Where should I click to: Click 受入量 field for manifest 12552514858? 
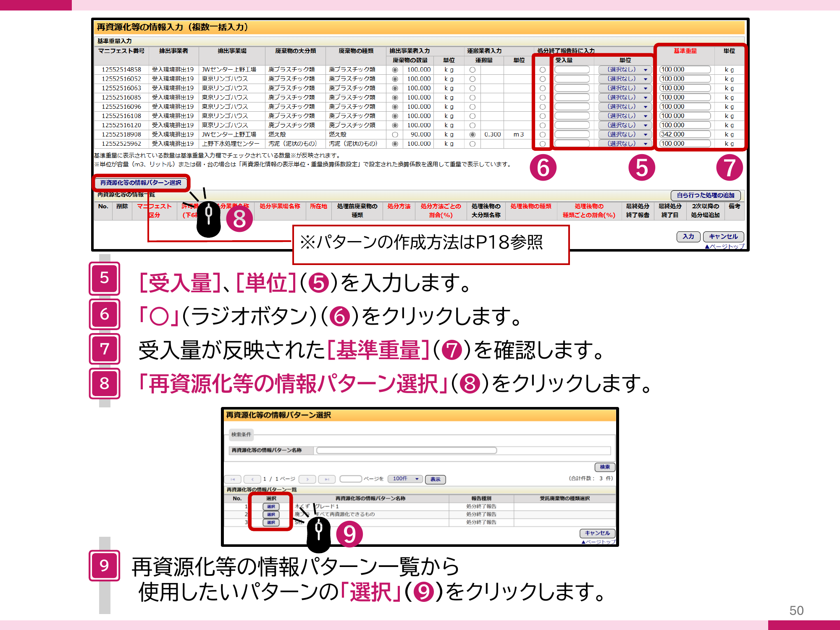(572, 70)
